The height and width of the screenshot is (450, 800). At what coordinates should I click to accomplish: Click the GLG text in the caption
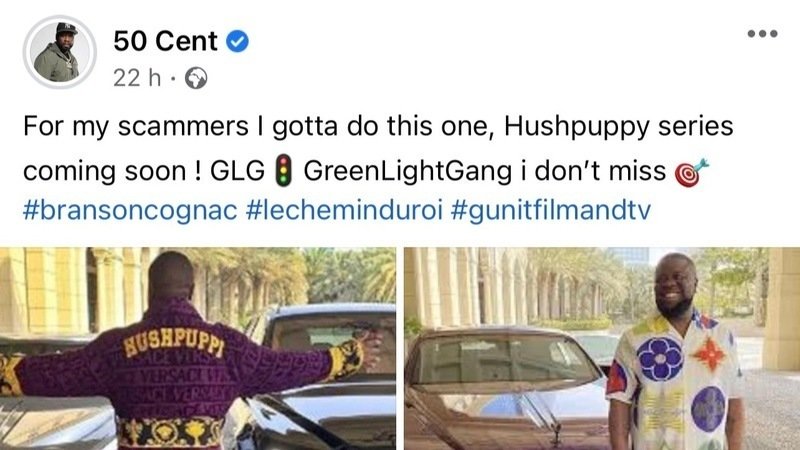pos(237,171)
